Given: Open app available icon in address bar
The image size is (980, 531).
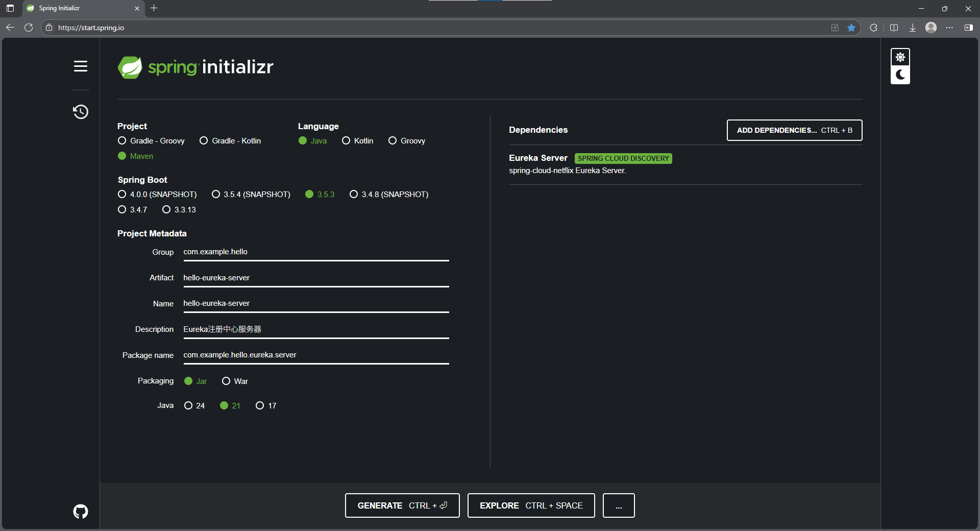Looking at the screenshot, I should (x=835, y=28).
